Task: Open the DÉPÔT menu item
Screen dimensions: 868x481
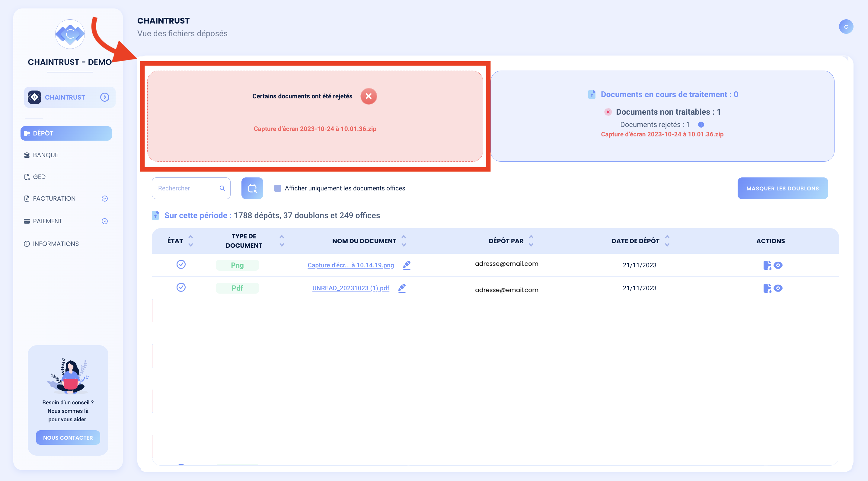Action: coord(66,133)
